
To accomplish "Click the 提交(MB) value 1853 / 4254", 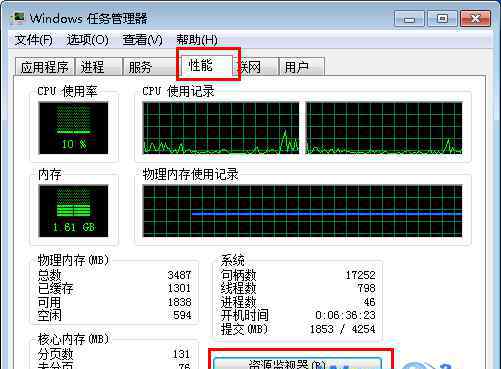I will pyautogui.click(x=343, y=329).
